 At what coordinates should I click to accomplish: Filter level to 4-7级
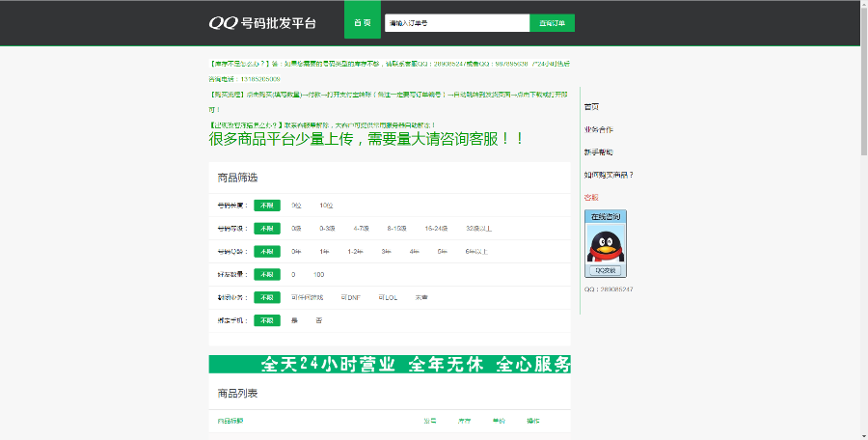point(361,229)
